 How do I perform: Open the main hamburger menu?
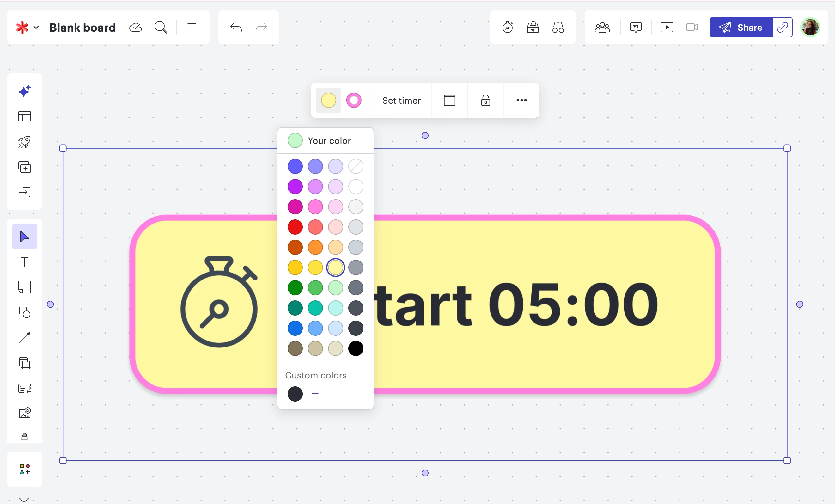point(192,27)
